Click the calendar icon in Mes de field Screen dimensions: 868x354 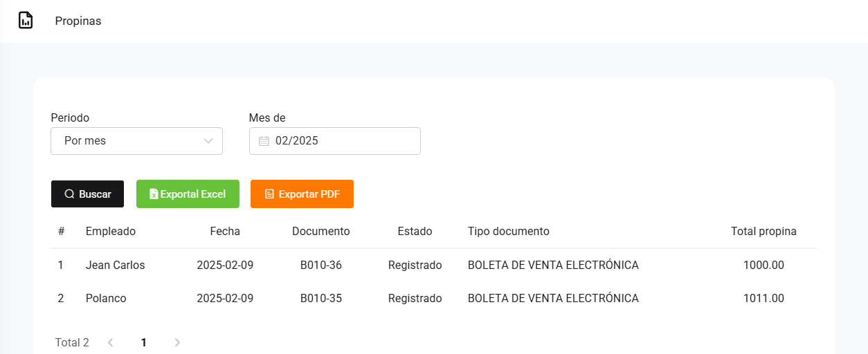(264, 141)
